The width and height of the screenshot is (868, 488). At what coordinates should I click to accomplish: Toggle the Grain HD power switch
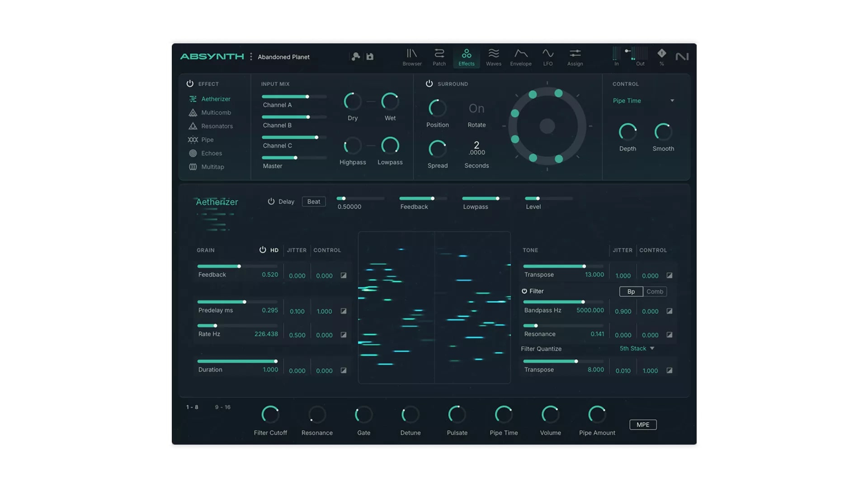point(263,250)
